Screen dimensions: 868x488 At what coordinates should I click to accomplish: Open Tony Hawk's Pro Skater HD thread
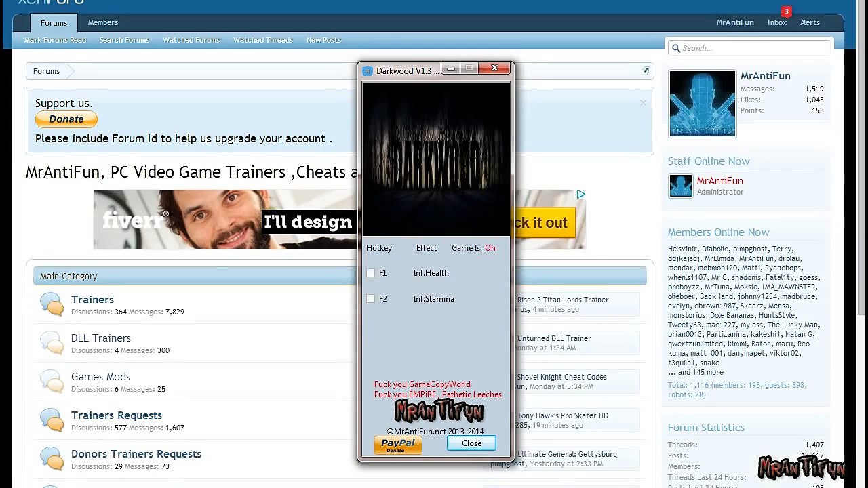click(x=563, y=415)
